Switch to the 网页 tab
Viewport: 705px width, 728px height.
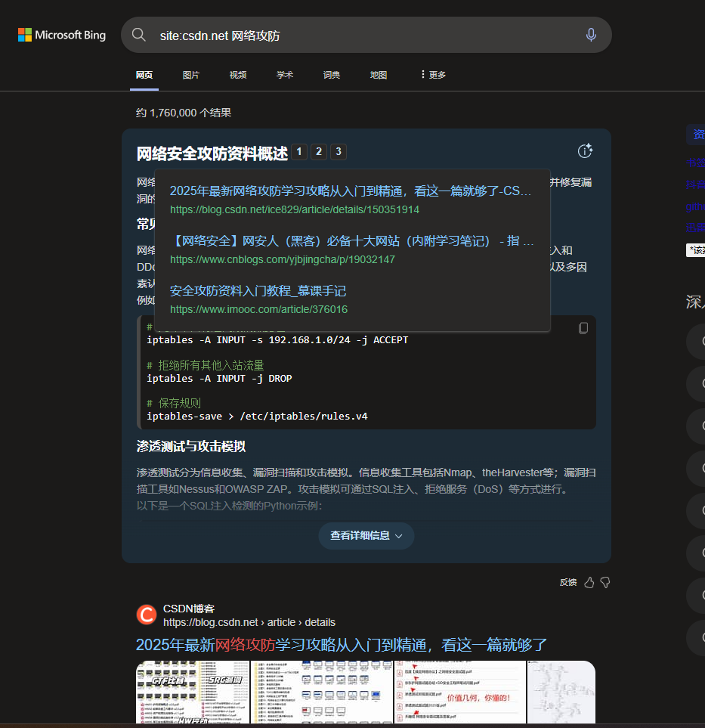click(x=144, y=75)
